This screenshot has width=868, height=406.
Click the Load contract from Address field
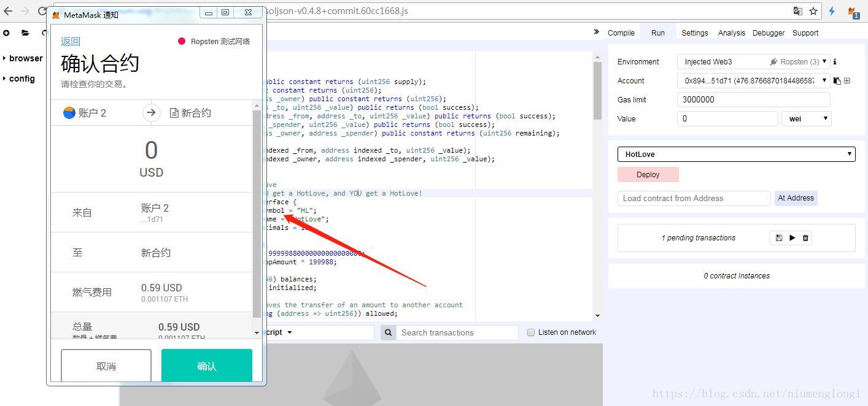tap(694, 198)
